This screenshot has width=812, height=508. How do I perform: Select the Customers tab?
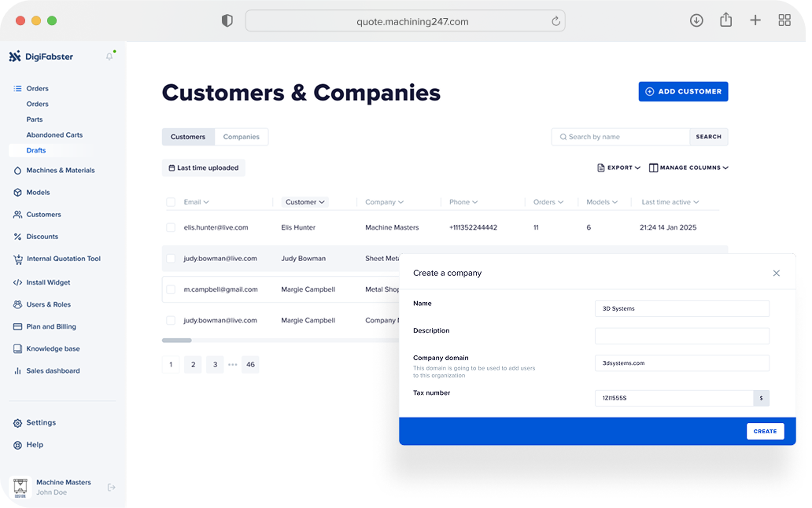pos(188,137)
